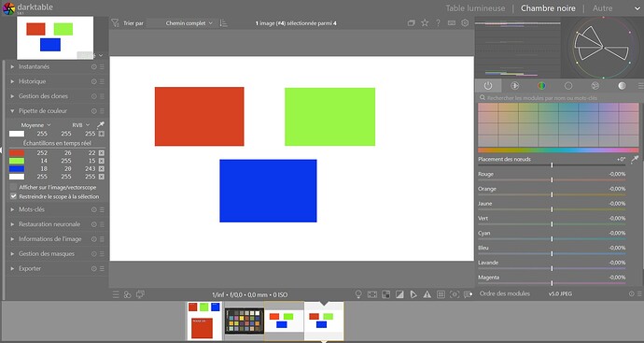Toggle color assessment lightbulb icon
Viewport: 644px width, 343px height.
click(358, 294)
